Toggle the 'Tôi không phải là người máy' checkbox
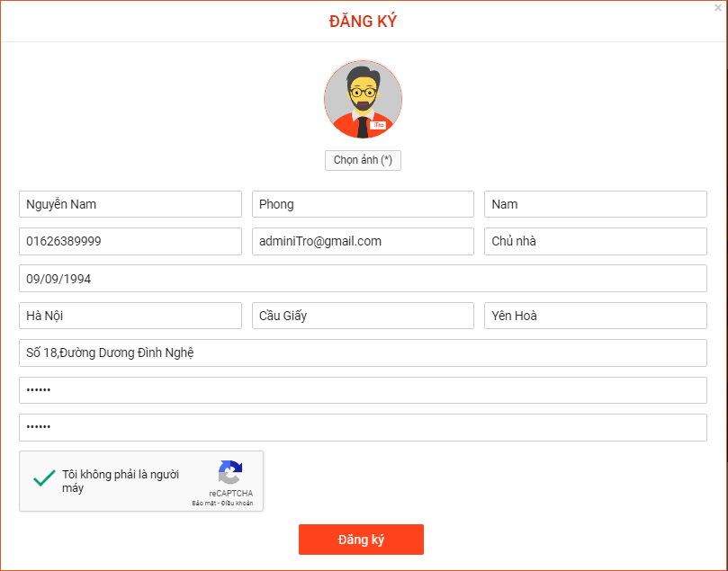 click(44, 480)
